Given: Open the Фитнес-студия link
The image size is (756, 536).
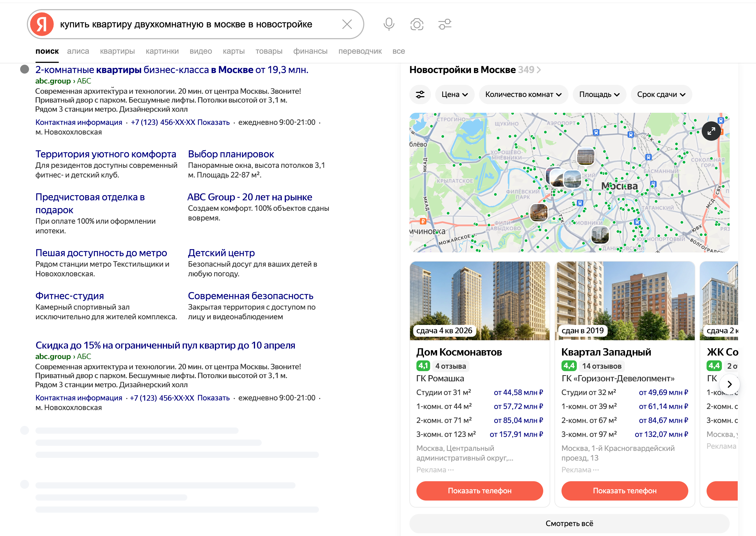Looking at the screenshot, I should [x=69, y=296].
